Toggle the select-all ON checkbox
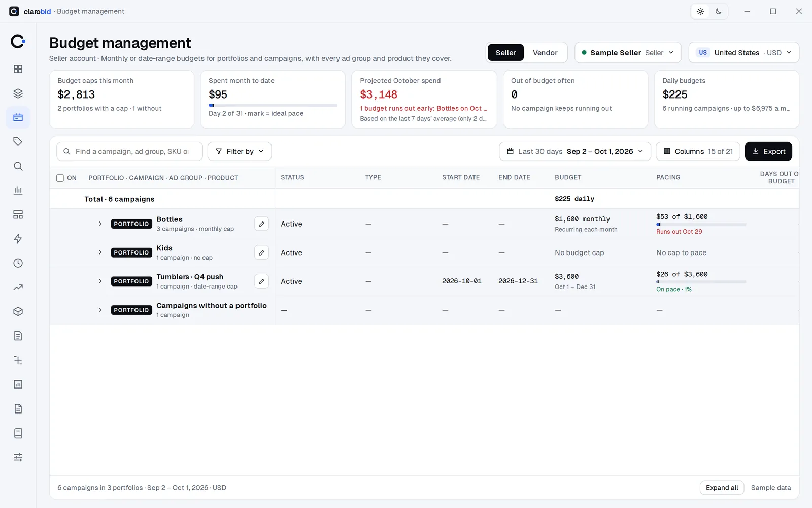Image resolution: width=812 pixels, height=508 pixels. [x=60, y=178]
